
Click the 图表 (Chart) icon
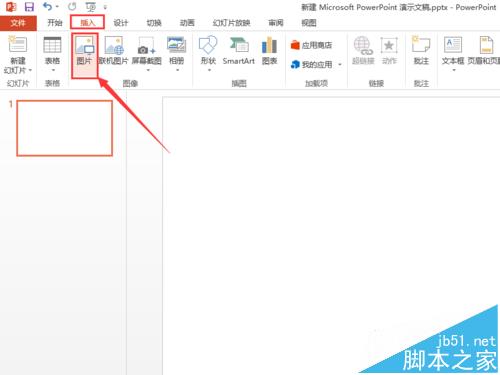pyautogui.click(x=269, y=45)
